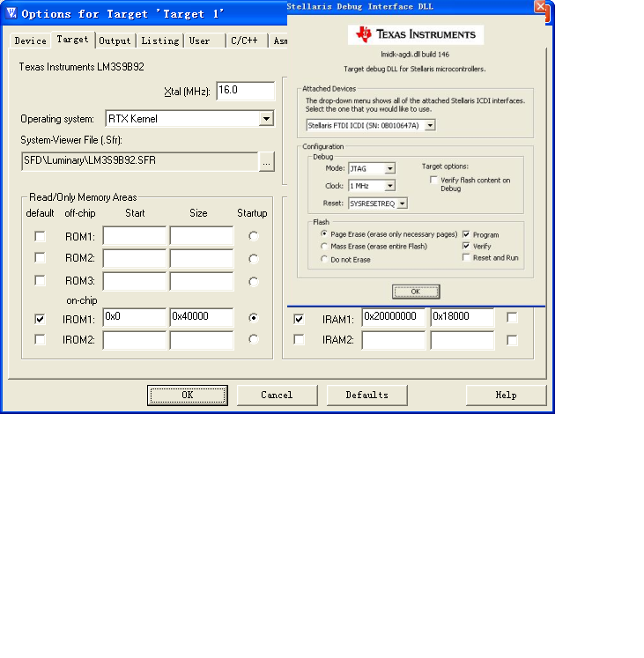Click the ROM1 Size field
This screenshot has height=658, width=644.
pyautogui.click(x=202, y=236)
